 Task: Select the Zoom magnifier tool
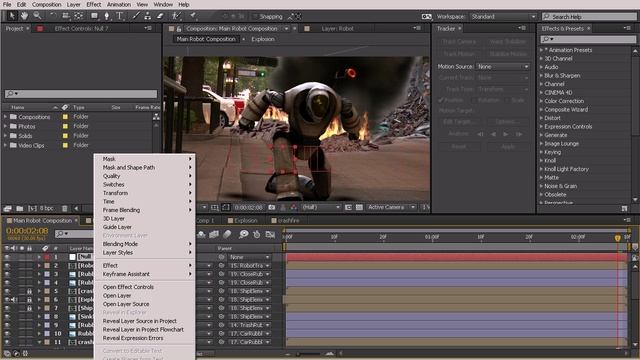[x=37, y=16]
